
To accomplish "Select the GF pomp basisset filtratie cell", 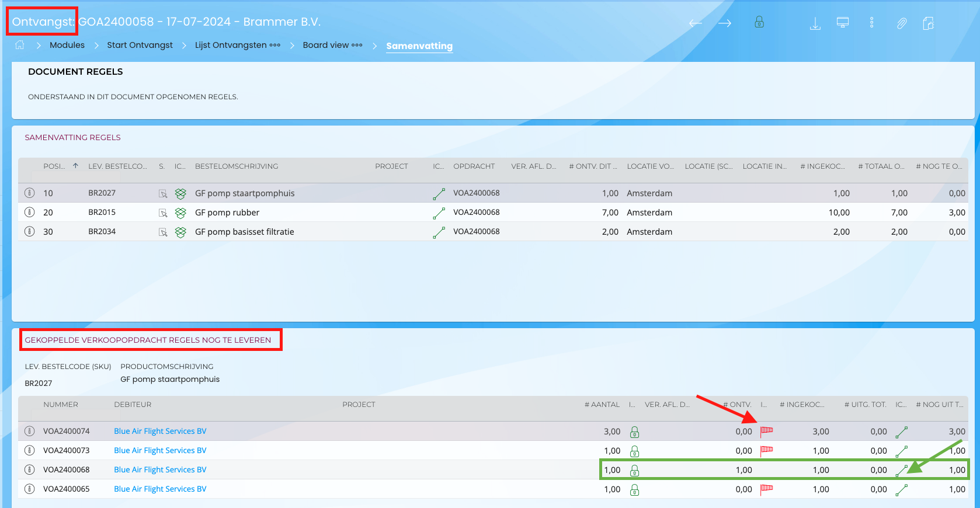I will coord(245,232).
